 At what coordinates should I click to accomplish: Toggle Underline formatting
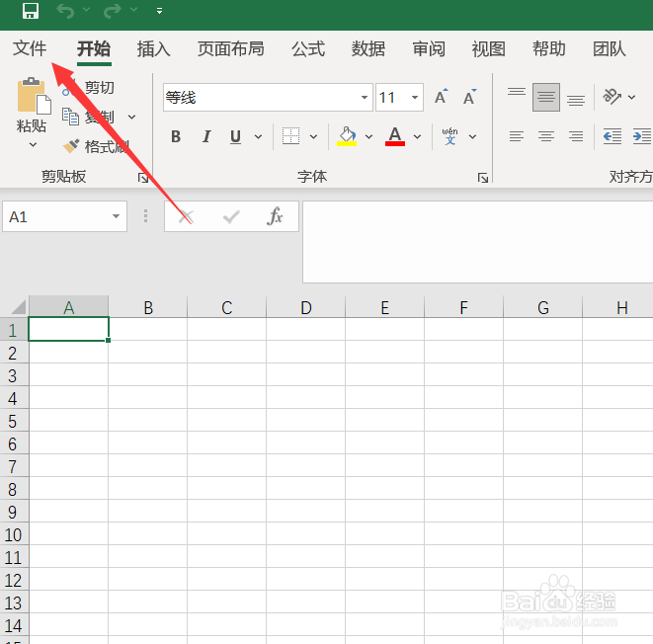[235, 136]
